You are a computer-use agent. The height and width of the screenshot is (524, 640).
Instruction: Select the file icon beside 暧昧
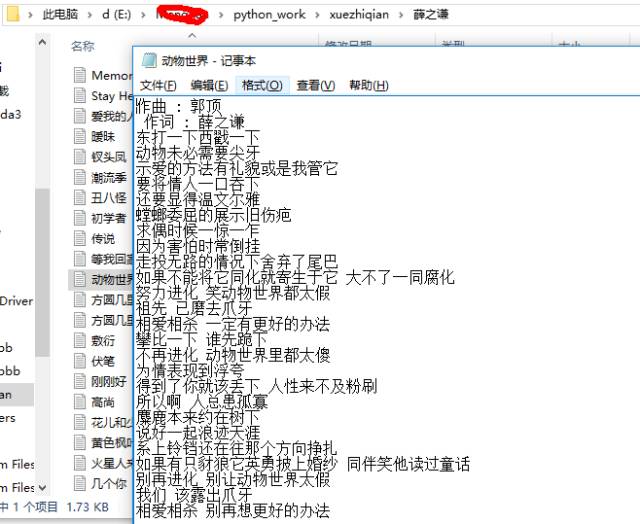tap(80, 136)
